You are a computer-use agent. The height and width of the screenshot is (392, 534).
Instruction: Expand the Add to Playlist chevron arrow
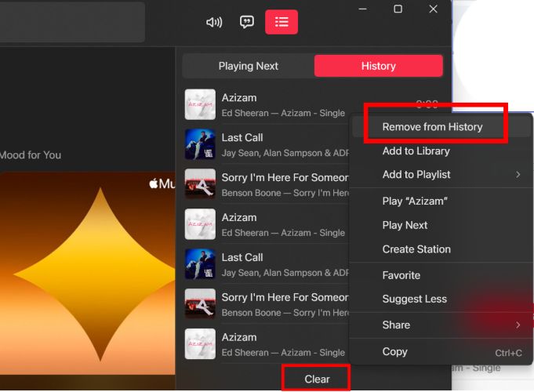click(x=518, y=175)
